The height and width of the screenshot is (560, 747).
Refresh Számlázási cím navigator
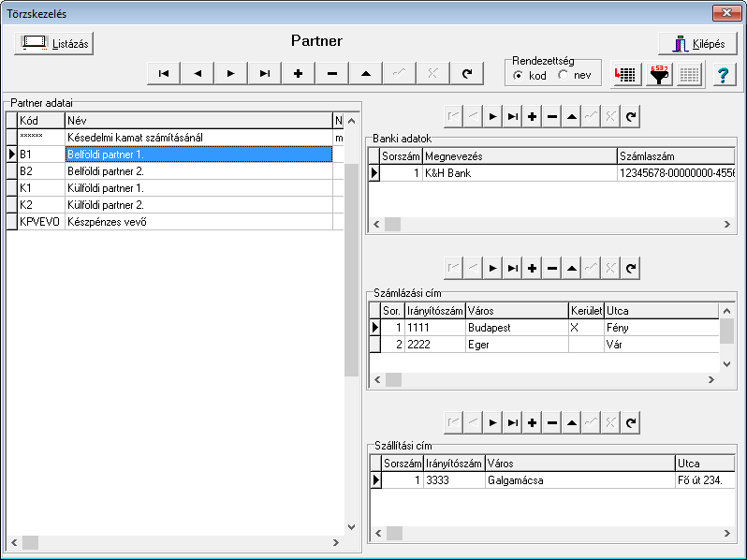click(631, 269)
